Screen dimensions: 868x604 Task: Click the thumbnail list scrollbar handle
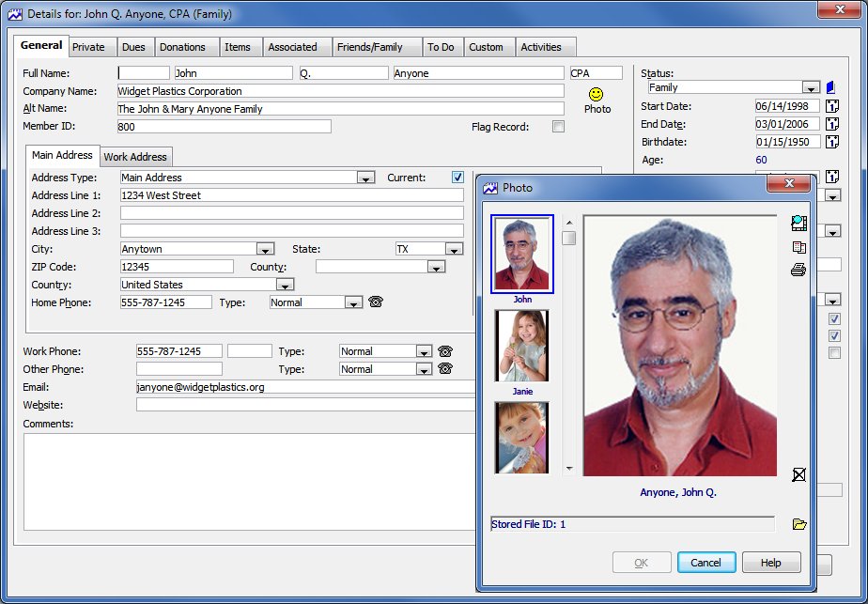[x=568, y=238]
